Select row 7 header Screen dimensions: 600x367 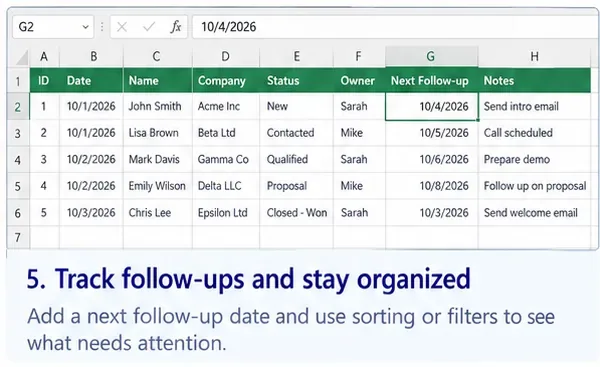(18, 238)
